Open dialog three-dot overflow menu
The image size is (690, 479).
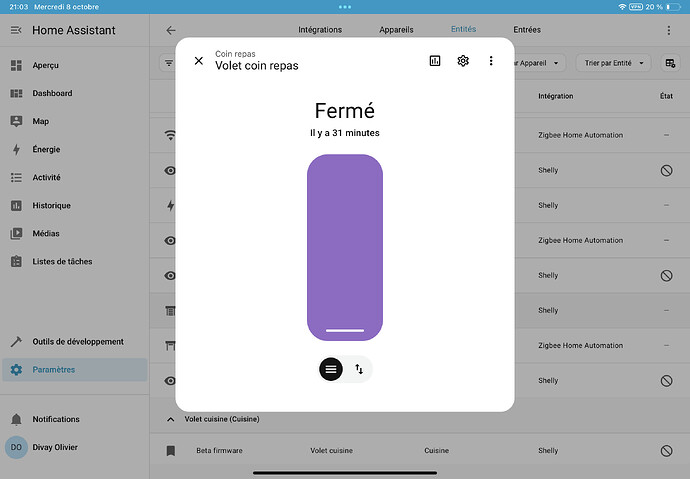(491, 61)
